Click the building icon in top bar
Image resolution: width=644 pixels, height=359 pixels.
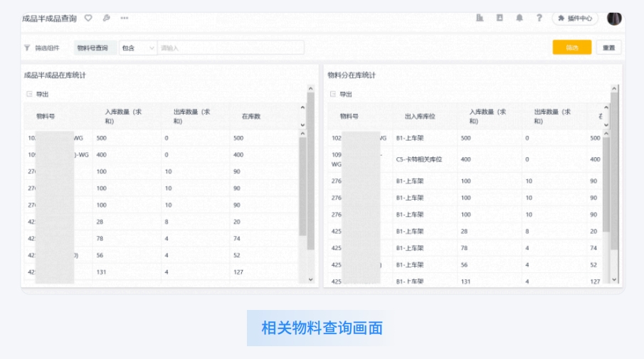(x=480, y=18)
